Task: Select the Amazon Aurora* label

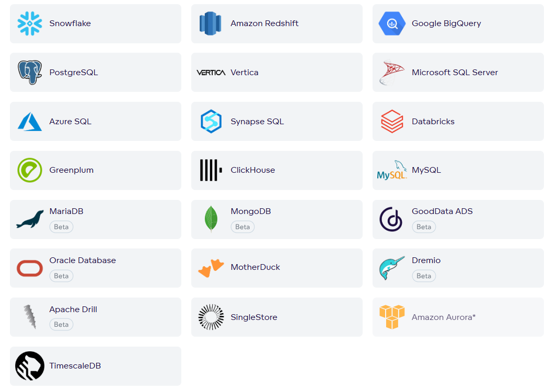Action: coord(443,317)
